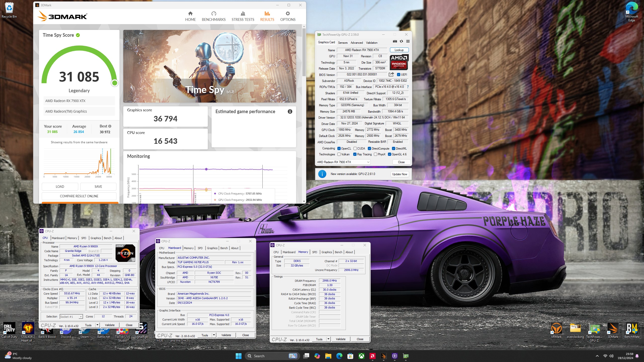Open the Microsoft Store taskbar icon
Image resolution: width=644 pixels, height=362 pixels.
[x=350, y=356]
